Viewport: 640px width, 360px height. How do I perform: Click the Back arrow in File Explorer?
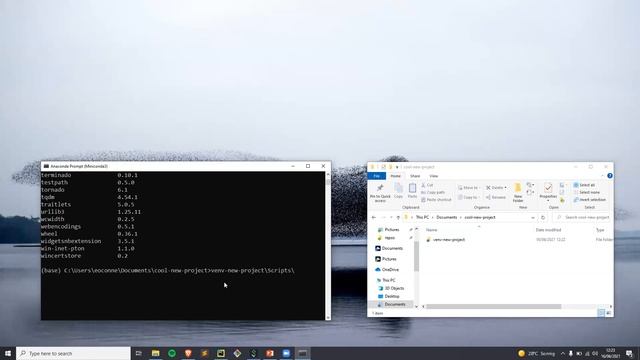(x=373, y=218)
